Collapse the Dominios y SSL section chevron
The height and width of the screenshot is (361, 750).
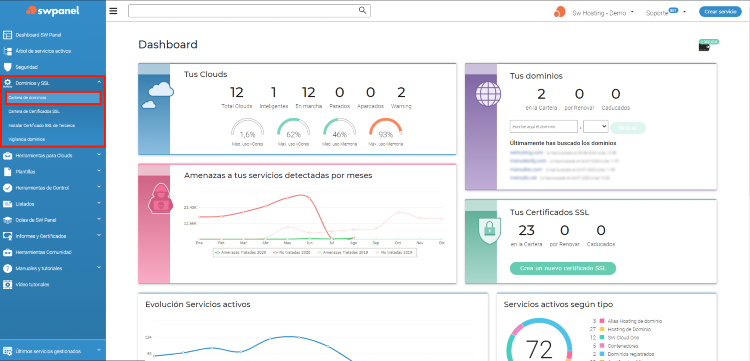tap(99, 83)
